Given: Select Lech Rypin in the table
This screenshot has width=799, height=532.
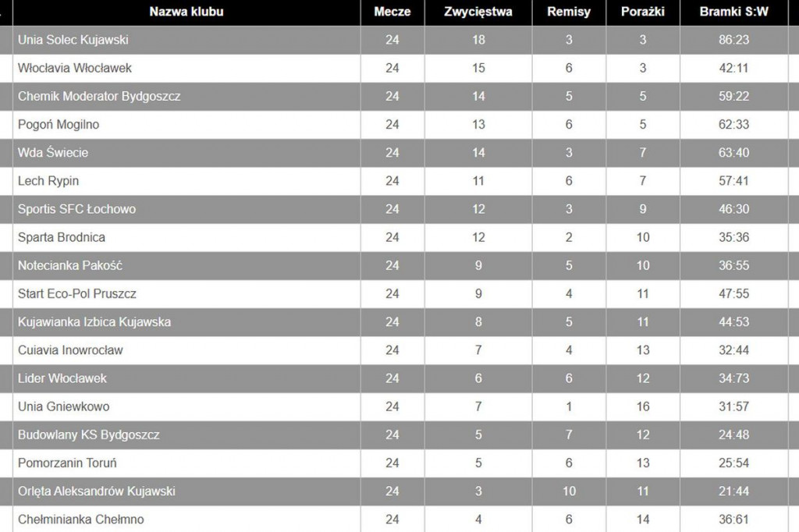Looking at the screenshot, I should (48, 181).
